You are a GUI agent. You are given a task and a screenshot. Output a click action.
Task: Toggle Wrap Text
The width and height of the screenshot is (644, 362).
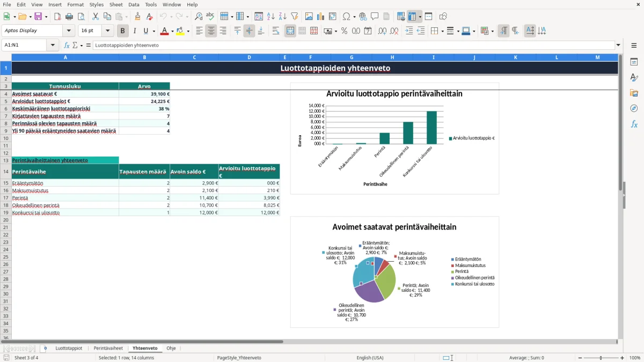coord(276,31)
